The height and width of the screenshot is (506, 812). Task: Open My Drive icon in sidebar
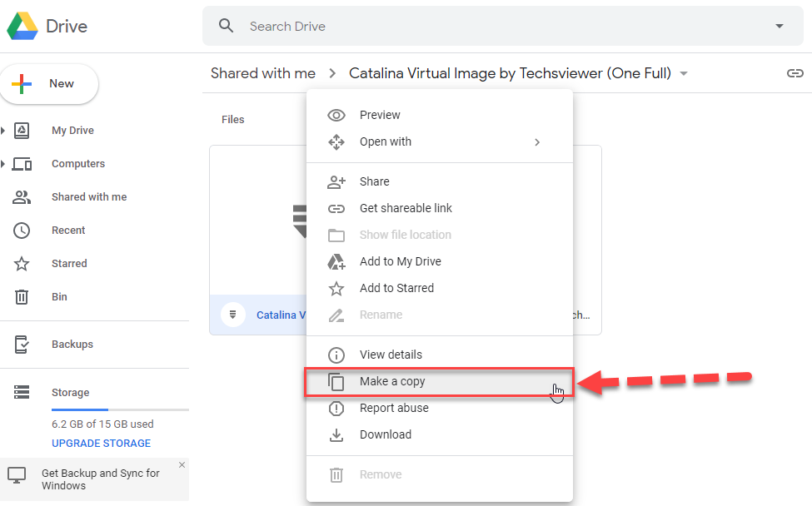click(x=22, y=131)
